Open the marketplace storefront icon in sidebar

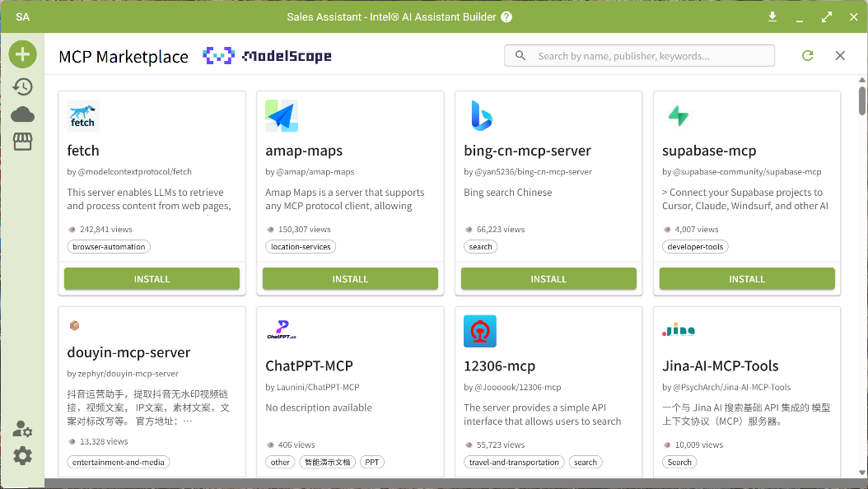(22, 141)
